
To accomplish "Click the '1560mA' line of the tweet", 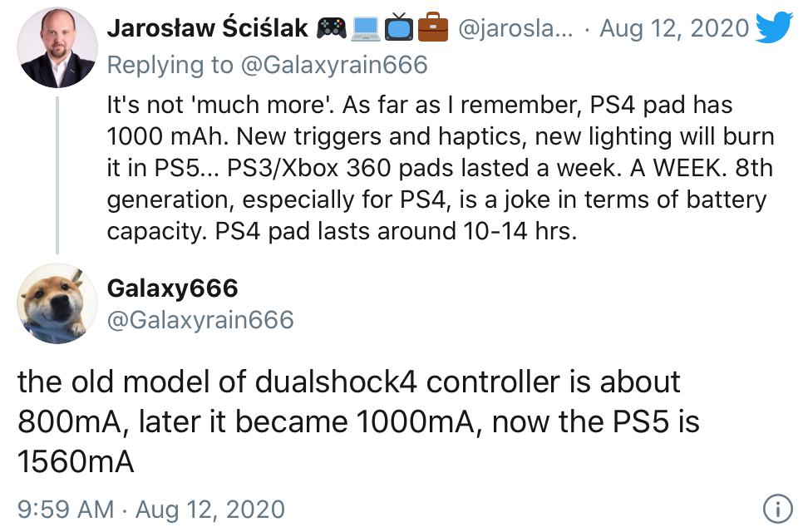I will [x=76, y=461].
